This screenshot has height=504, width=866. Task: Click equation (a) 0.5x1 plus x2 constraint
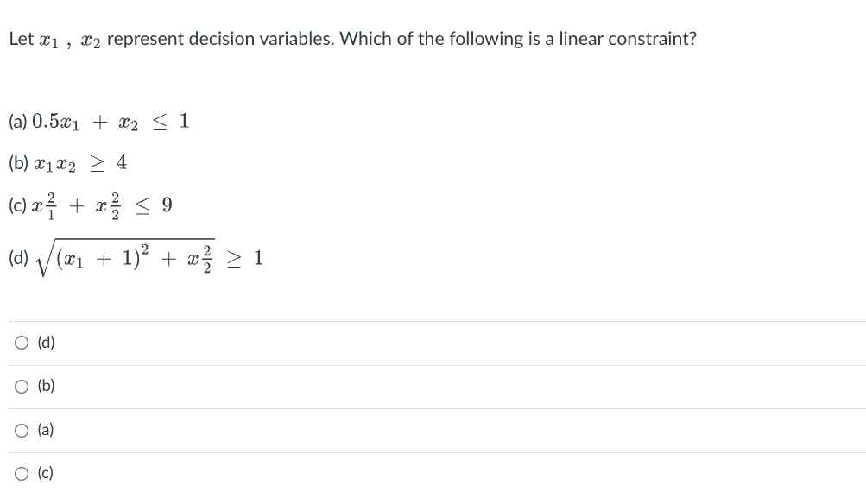97,122
